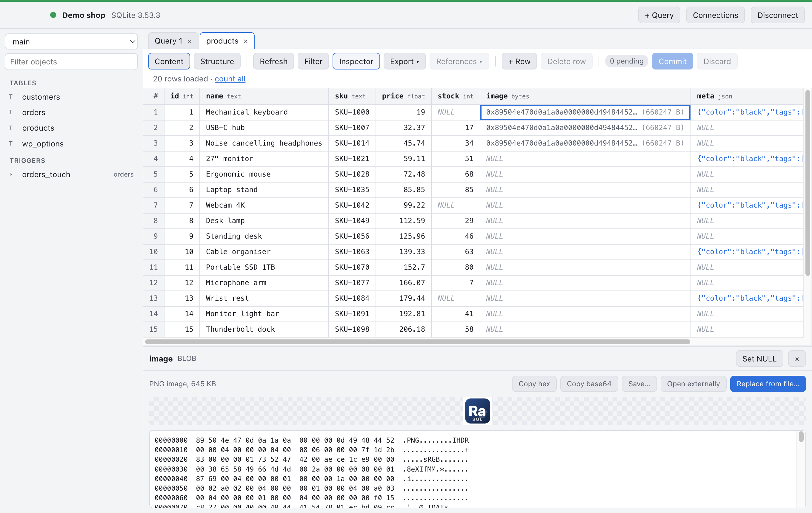Close the products tab
812x513 pixels.
point(246,41)
